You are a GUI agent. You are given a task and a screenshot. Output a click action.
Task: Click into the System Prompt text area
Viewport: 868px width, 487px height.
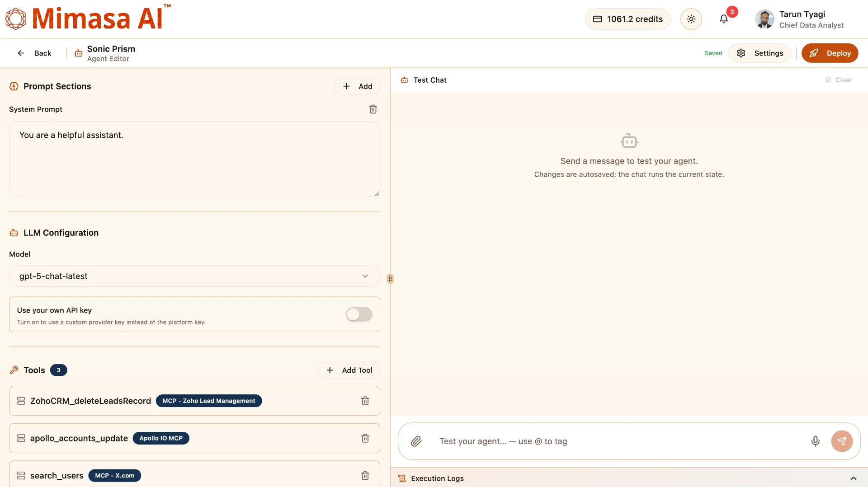(194, 159)
